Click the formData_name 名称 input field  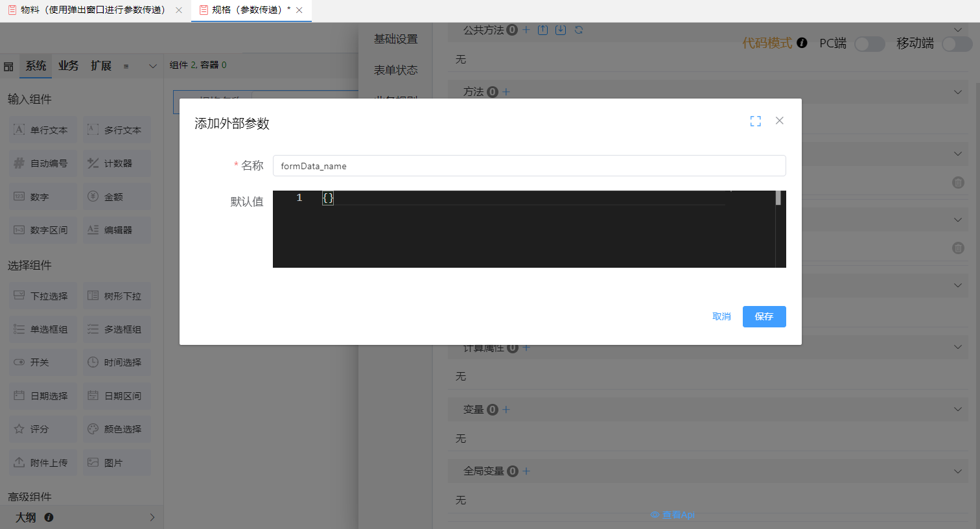point(529,166)
